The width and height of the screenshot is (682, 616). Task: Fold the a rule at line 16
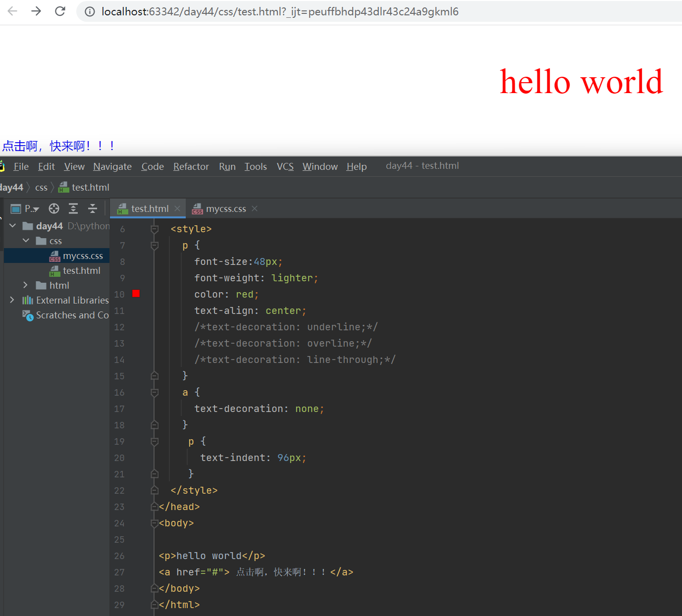(x=155, y=392)
